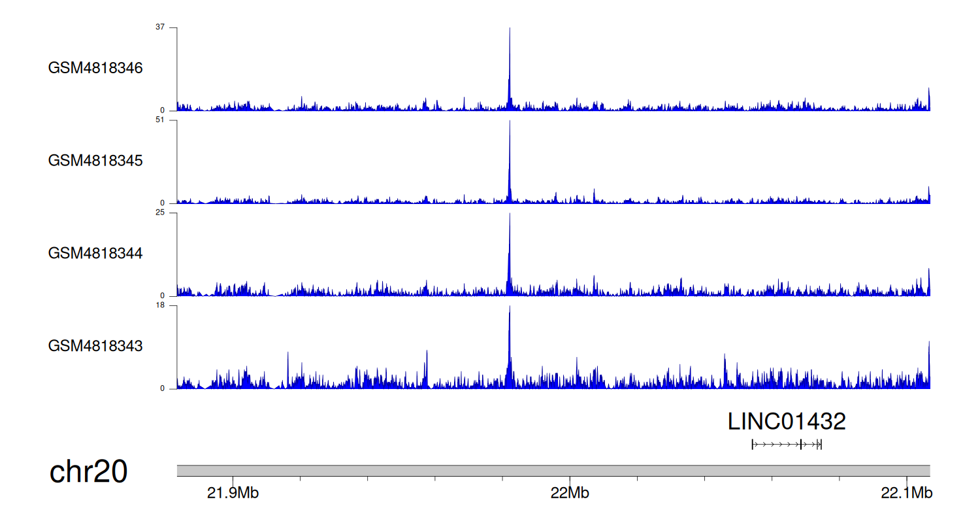Viewport: 980px width, 510px height.
Task: Select the 22Mb position label
Action: 569,492
